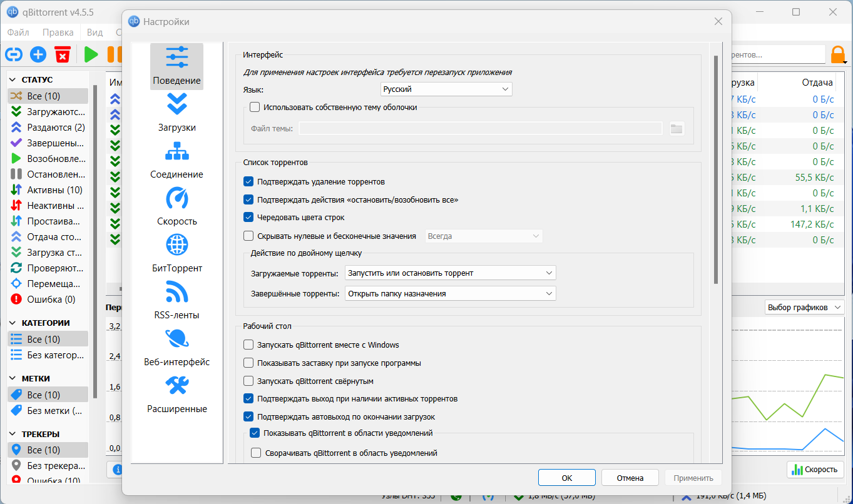
Task: Open the Скорость settings section
Action: (x=176, y=207)
